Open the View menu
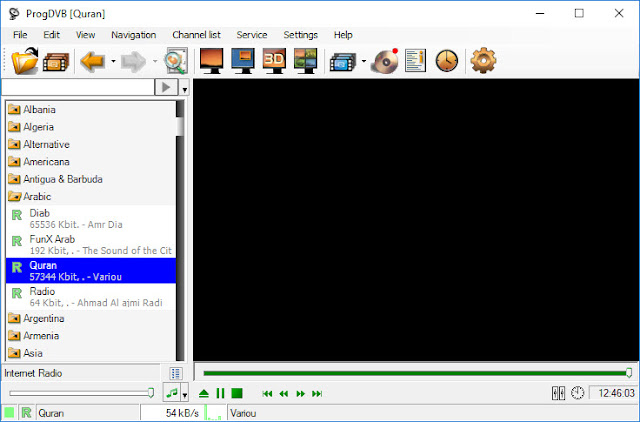The height and width of the screenshot is (422, 640). coord(85,35)
